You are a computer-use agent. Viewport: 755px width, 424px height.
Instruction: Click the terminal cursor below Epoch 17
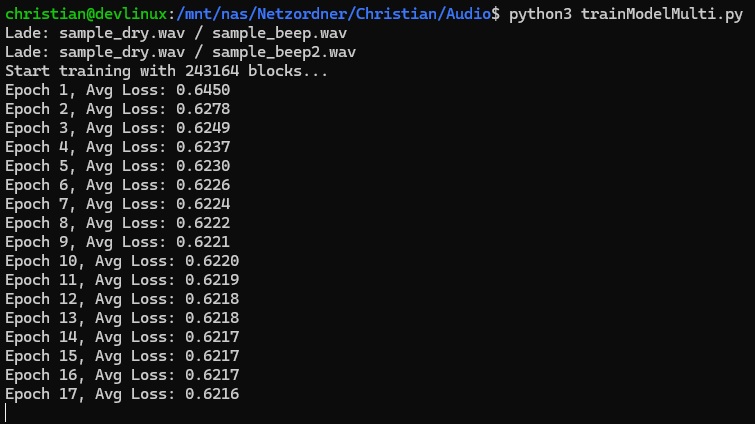[x=6, y=412]
